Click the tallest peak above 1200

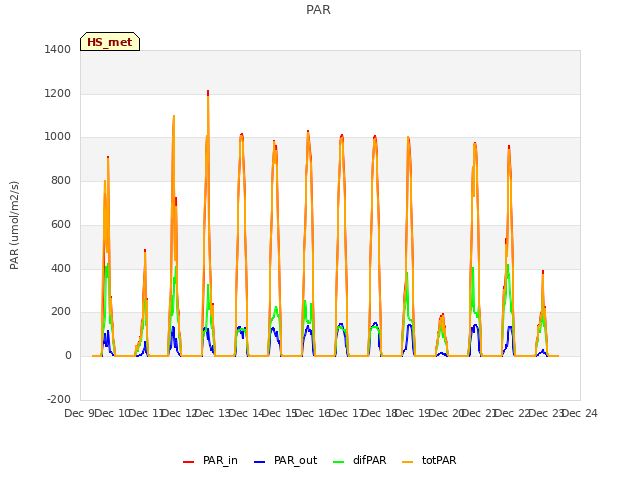coord(208,93)
